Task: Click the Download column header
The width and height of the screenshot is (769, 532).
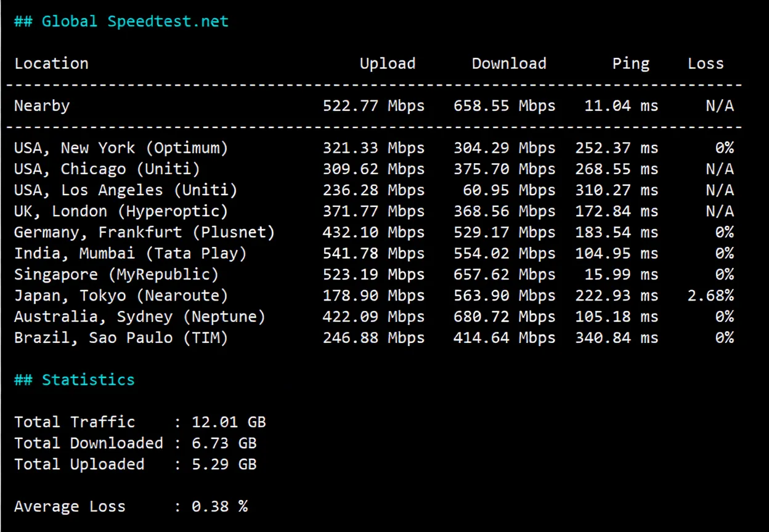Action: [509, 63]
